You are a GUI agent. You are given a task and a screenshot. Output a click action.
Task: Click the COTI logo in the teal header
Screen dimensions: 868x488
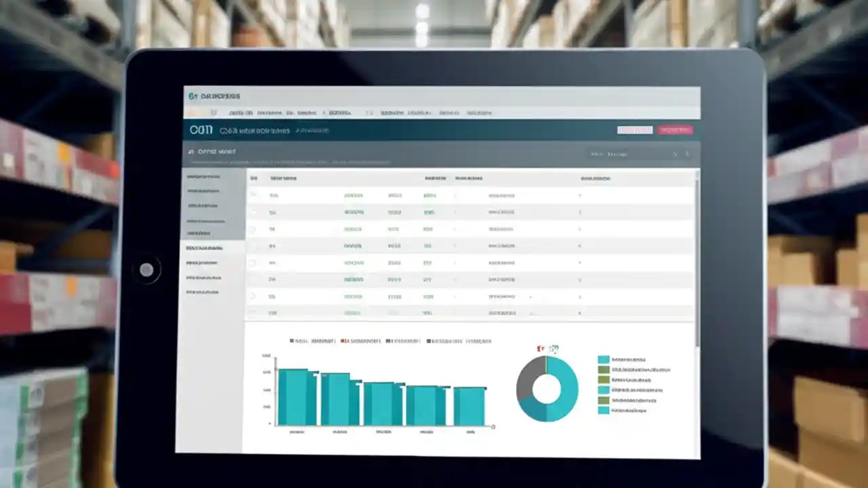coord(201,129)
